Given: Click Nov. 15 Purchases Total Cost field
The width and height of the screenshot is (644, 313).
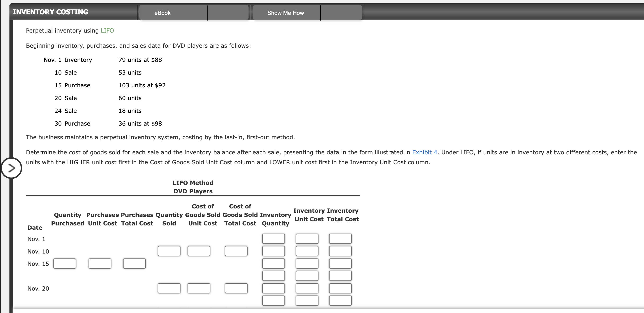Looking at the screenshot, I should click(x=134, y=263).
